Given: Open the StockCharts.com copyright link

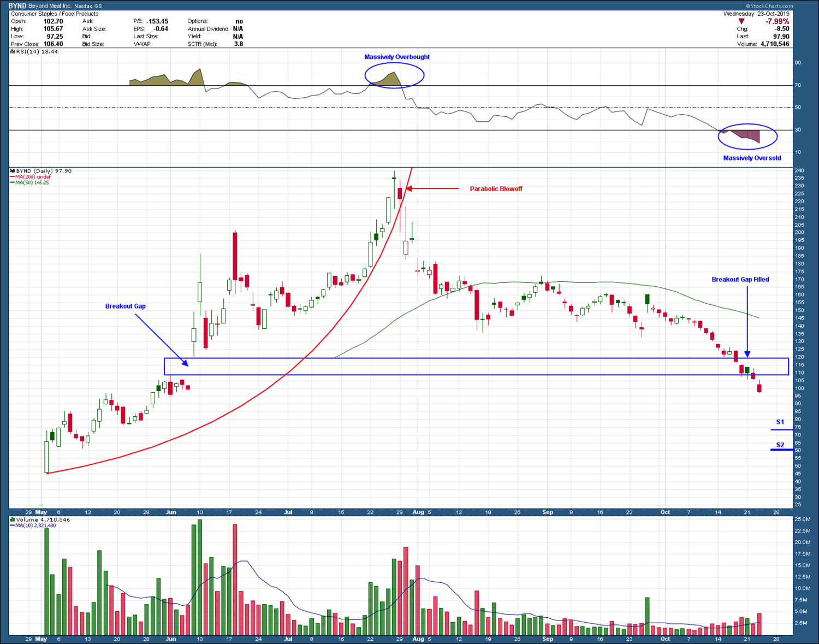Looking at the screenshot, I should [769, 6].
